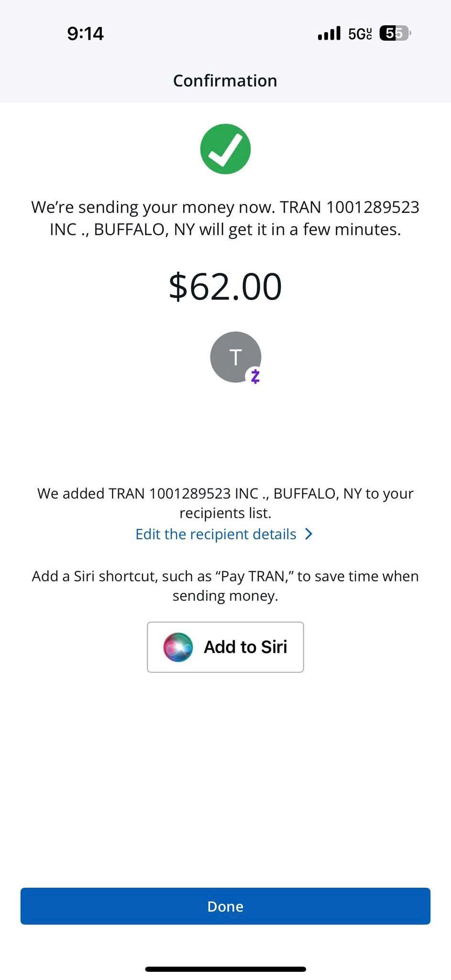The height and width of the screenshot is (980, 451).
Task: Tap the "recipients list." text line
Action: point(225,513)
